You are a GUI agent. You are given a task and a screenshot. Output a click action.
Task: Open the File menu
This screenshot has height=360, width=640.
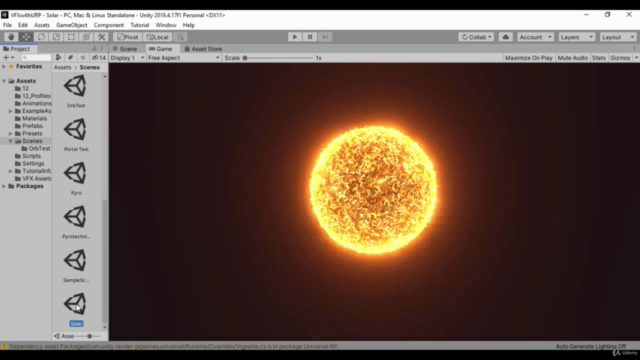click(x=7, y=25)
